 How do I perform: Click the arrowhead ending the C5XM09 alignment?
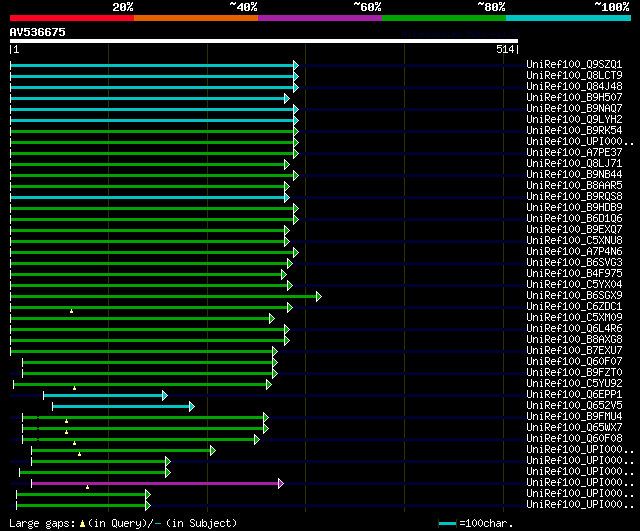pyautogui.click(x=272, y=318)
